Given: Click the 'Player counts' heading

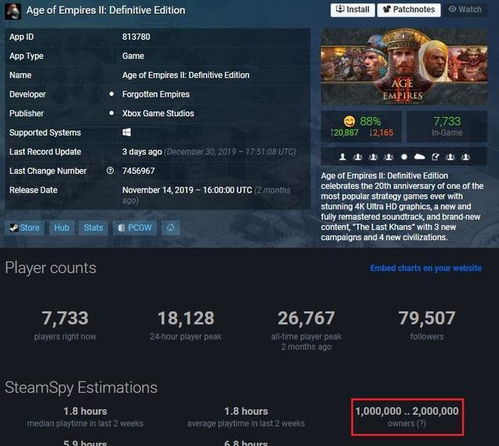Looking at the screenshot, I should click(x=51, y=268).
